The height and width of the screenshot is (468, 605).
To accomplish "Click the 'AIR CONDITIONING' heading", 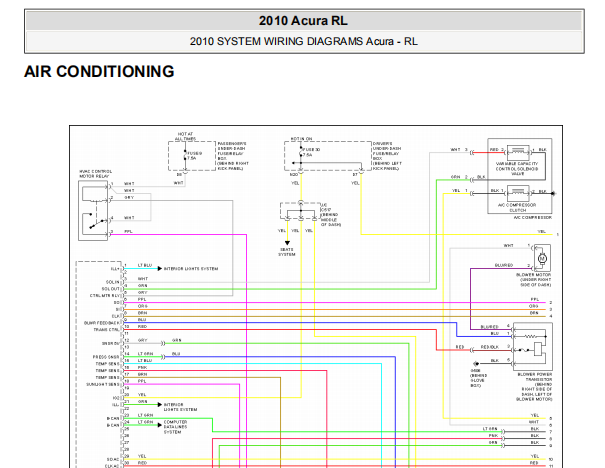I will click(99, 71).
